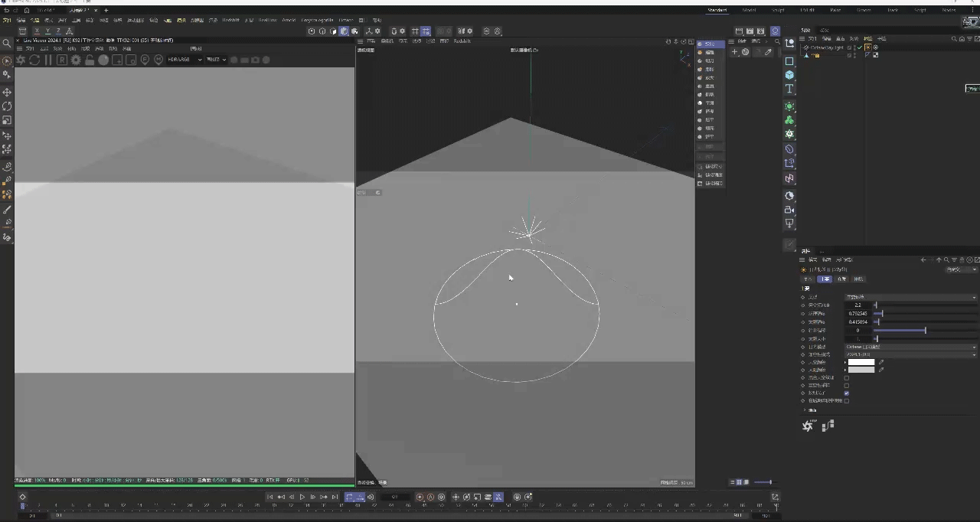Click the record keyframe red button
This screenshot has width=980, height=522.
[x=420, y=498]
